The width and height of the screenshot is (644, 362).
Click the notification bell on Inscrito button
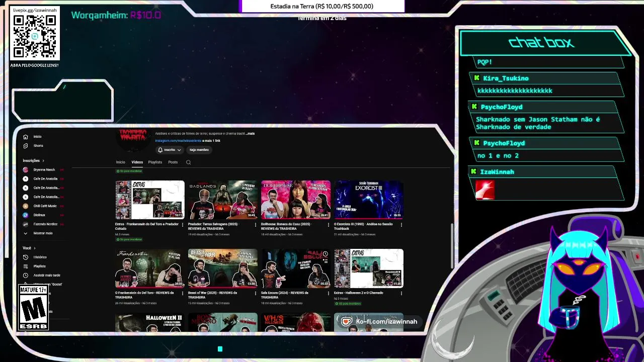click(160, 150)
